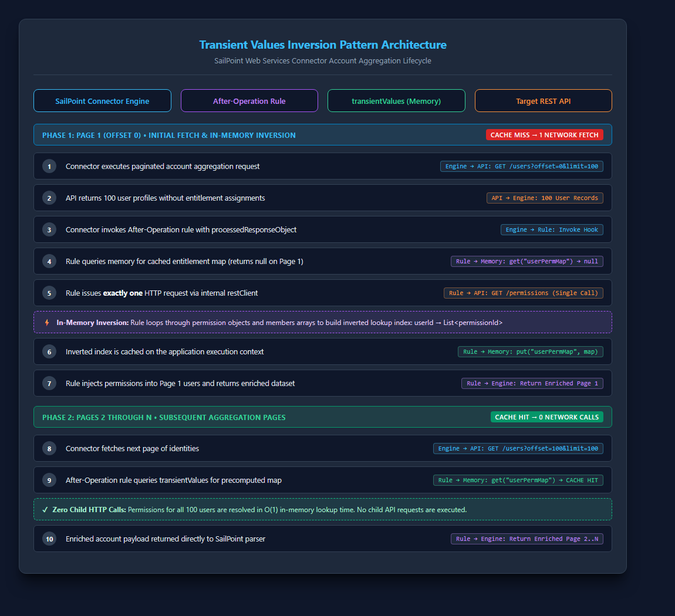Click the 'Return Enriched Page 1' tag
Viewport: 675px width, 616px height.
[x=532, y=383]
